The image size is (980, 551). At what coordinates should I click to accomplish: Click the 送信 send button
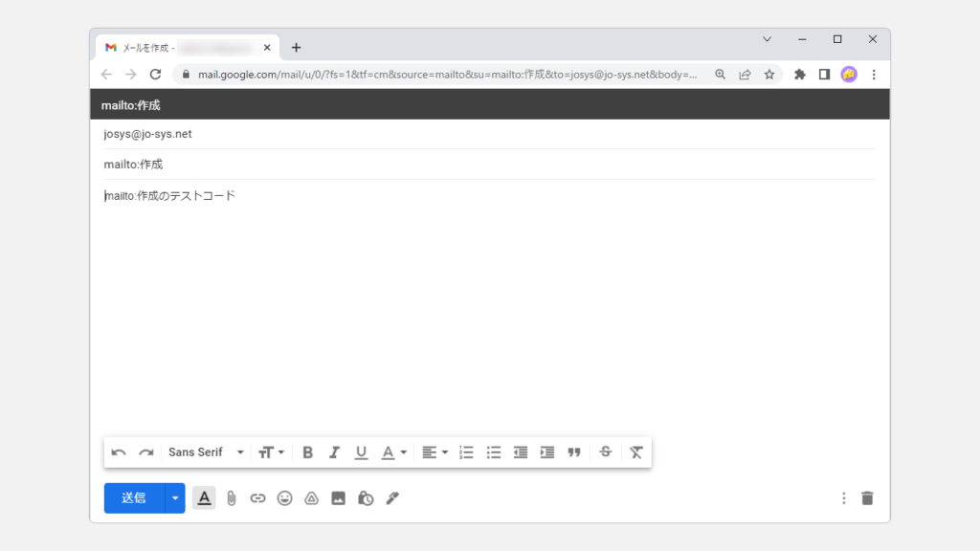[134, 498]
